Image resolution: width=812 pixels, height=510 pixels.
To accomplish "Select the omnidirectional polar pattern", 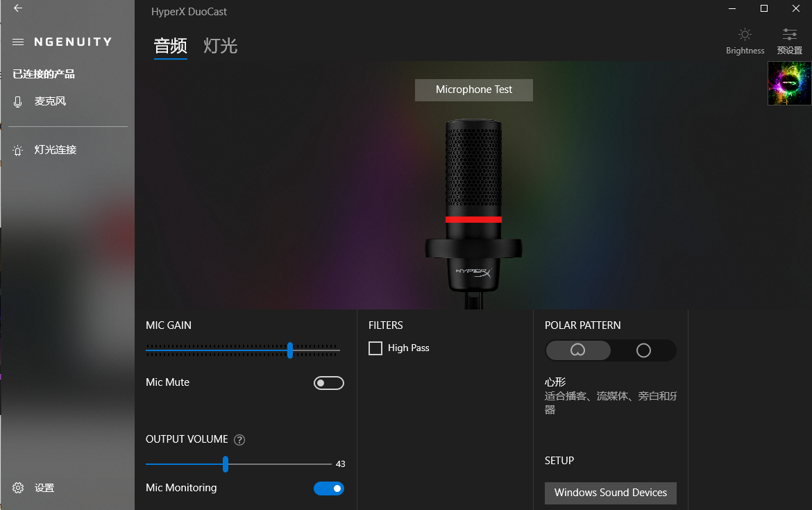I will click(643, 350).
